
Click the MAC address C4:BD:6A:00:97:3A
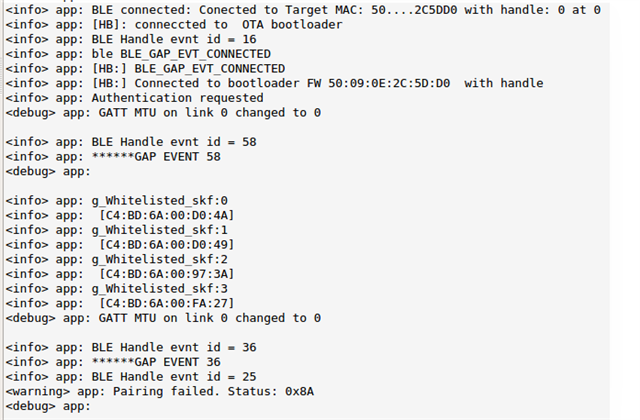click(167, 274)
